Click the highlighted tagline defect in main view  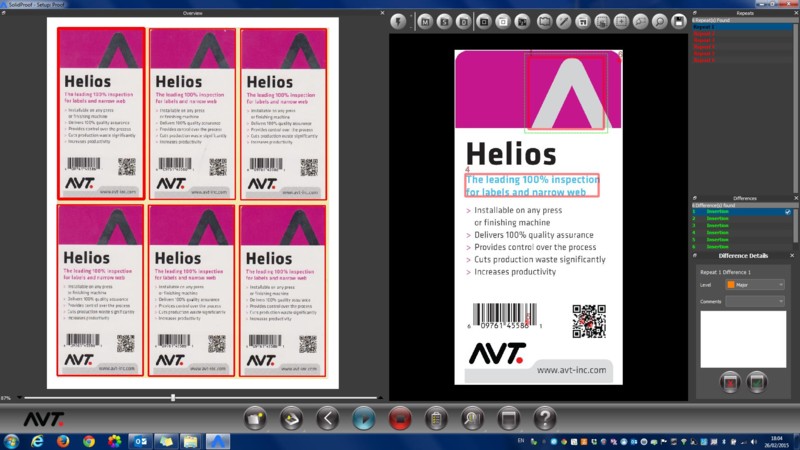pos(532,185)
